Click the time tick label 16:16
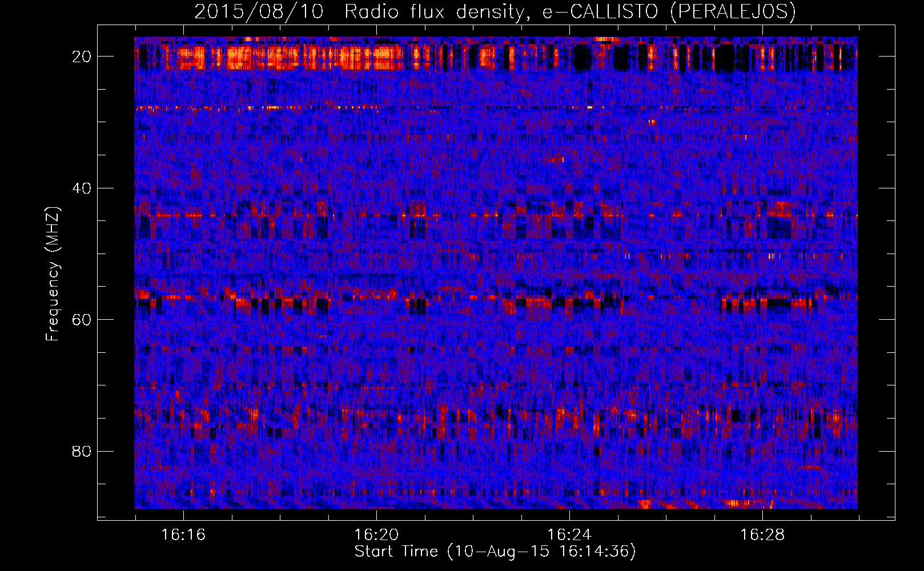This screenshot has width=924, height=571. (183, 535)
